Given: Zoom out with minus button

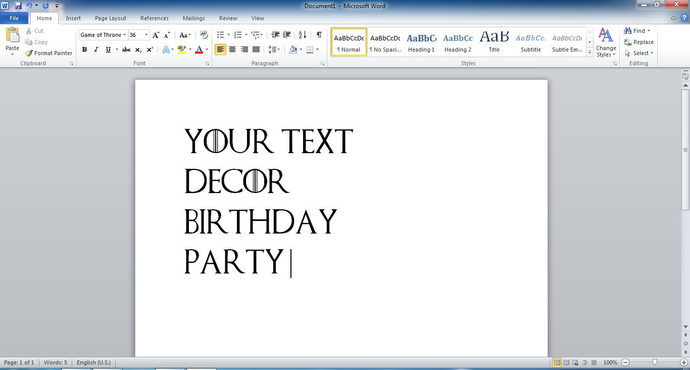Looking at the screenshot, I should (625, 363).
